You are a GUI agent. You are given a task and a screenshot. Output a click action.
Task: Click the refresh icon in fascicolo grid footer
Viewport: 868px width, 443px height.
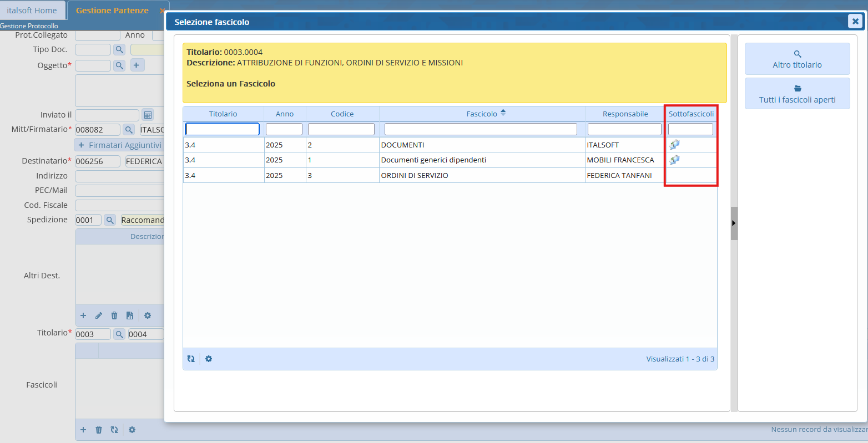191,359
